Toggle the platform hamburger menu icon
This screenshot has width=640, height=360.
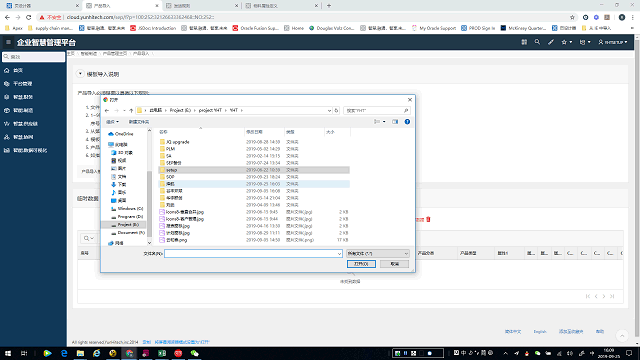pos(8,42)
